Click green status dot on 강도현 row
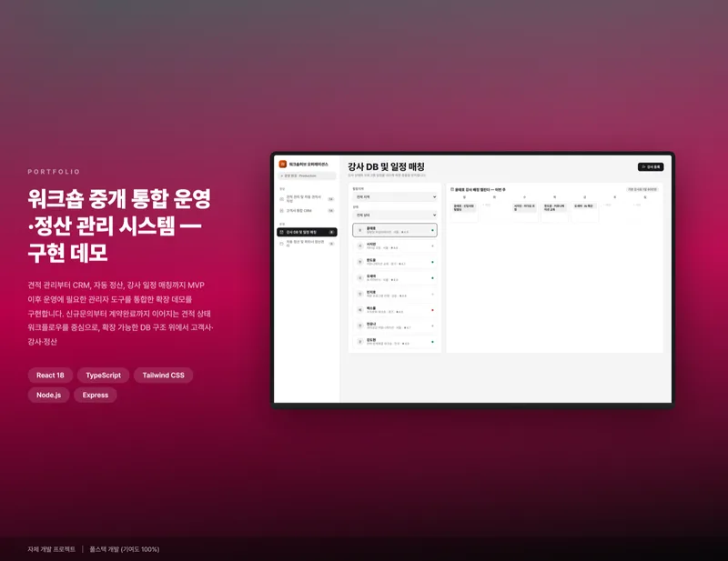This screenshot has width=728, height=561. [433, 342]
